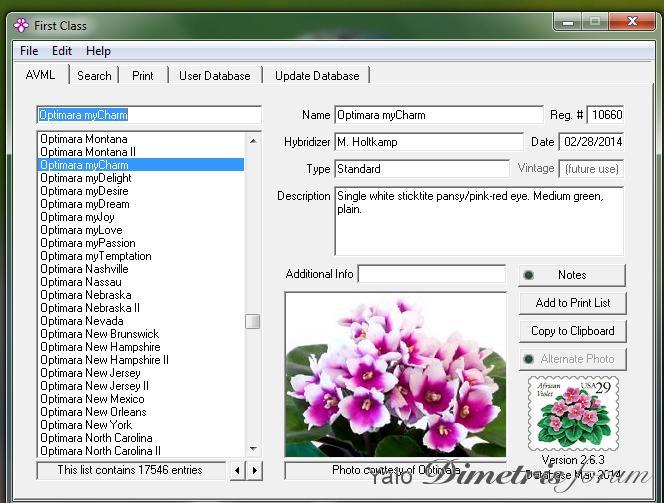Viewport: 664px width, 503px height.
Task: Click the Reg. # field
Action: click(605, 115)
